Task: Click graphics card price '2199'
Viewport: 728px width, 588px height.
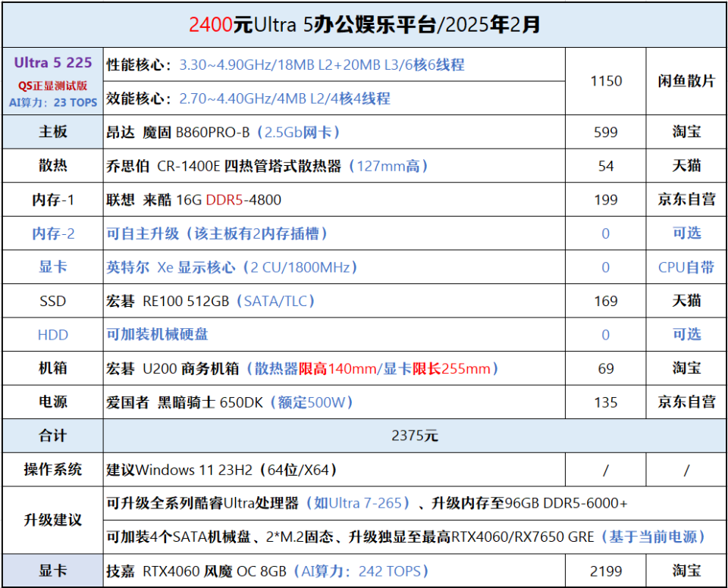Action: click(606, 571)
